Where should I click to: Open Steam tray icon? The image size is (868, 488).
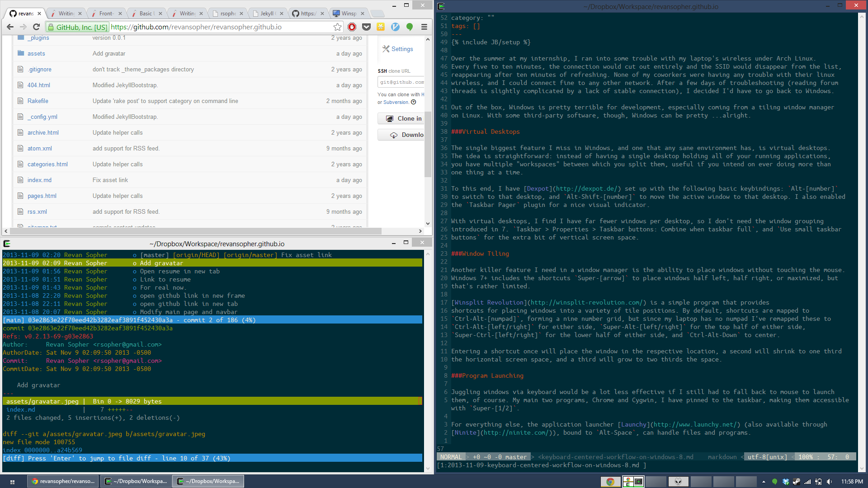coord(796,482)
